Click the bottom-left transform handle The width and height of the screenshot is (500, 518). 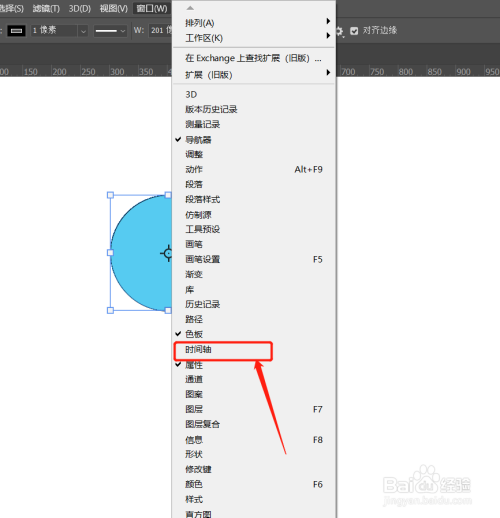(x=110, y=310)
